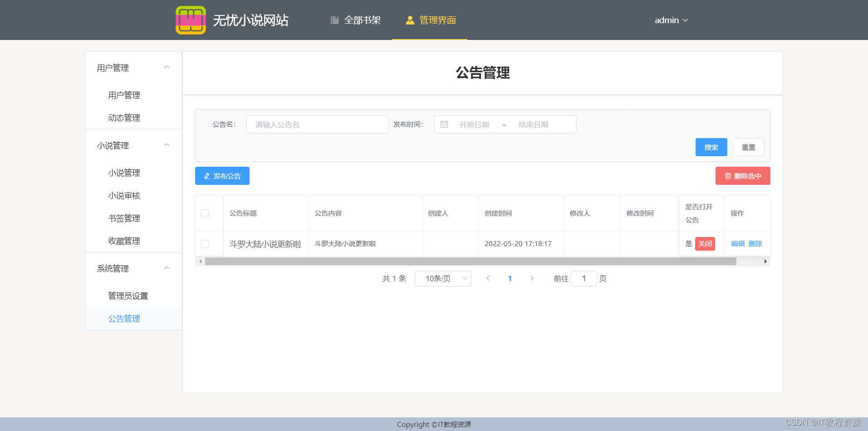The width and height of the screenshot is (868, 431).
Task: Click the 重置 button
Action: (x=748, y=147)
